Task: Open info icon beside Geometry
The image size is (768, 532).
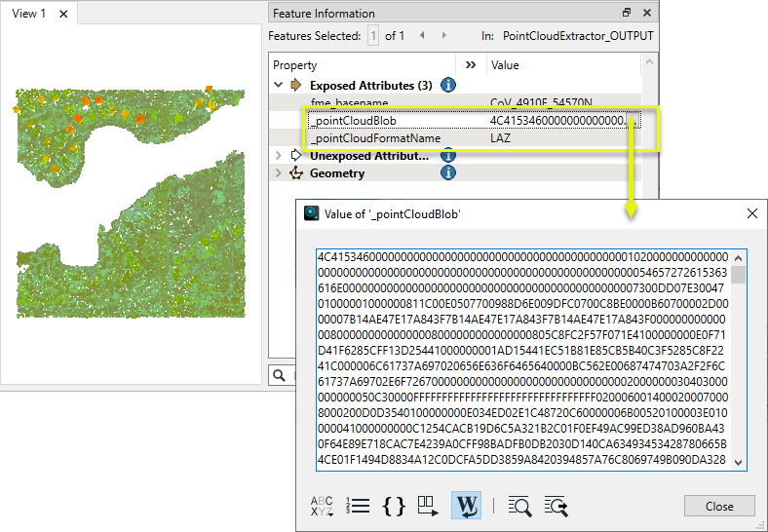Action: pos(448,173)
